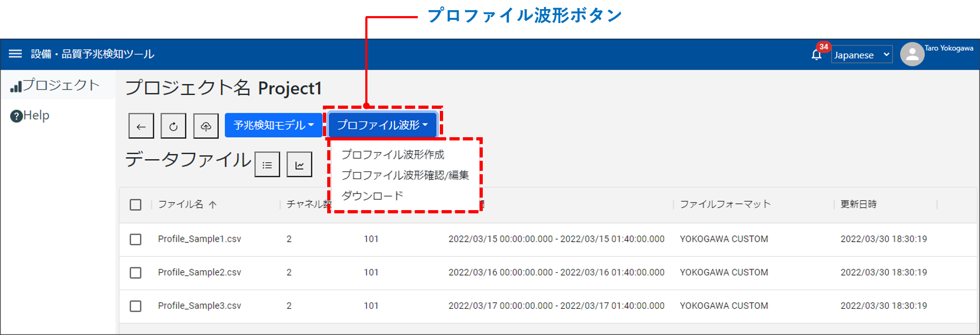
Task: Click the 設備・品質予兆検知ツール app title
Action: pyautogui.click(x=92, y=54)
